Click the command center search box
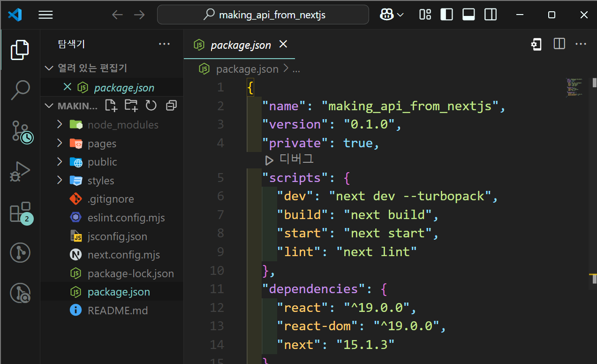 point(263,15)
